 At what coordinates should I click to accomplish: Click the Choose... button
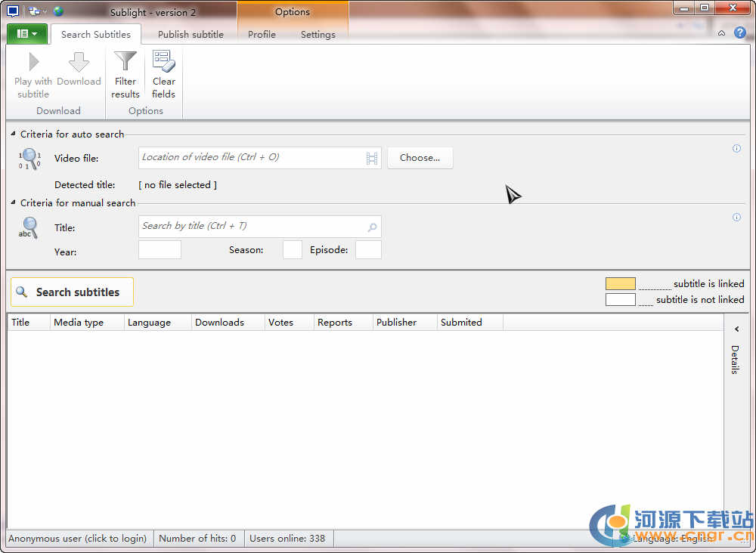tap(420, 158)
